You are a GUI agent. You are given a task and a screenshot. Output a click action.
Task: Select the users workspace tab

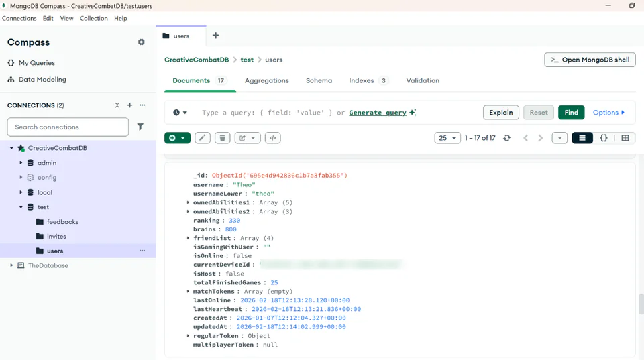coord(181,36)
